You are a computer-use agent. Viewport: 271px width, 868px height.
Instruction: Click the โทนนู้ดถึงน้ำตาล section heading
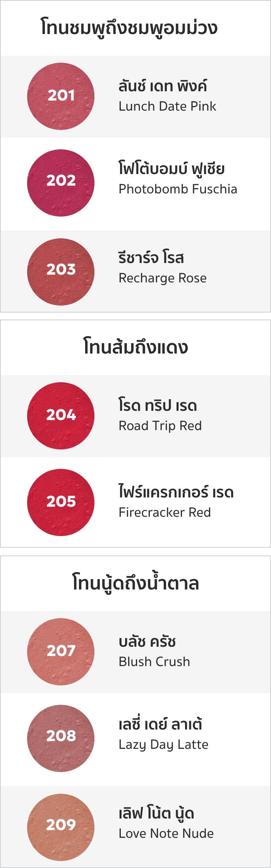click(x=135, y=583)
